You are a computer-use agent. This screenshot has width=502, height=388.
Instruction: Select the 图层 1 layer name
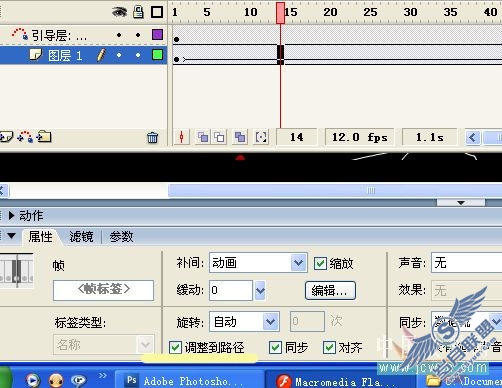(65, 55)
